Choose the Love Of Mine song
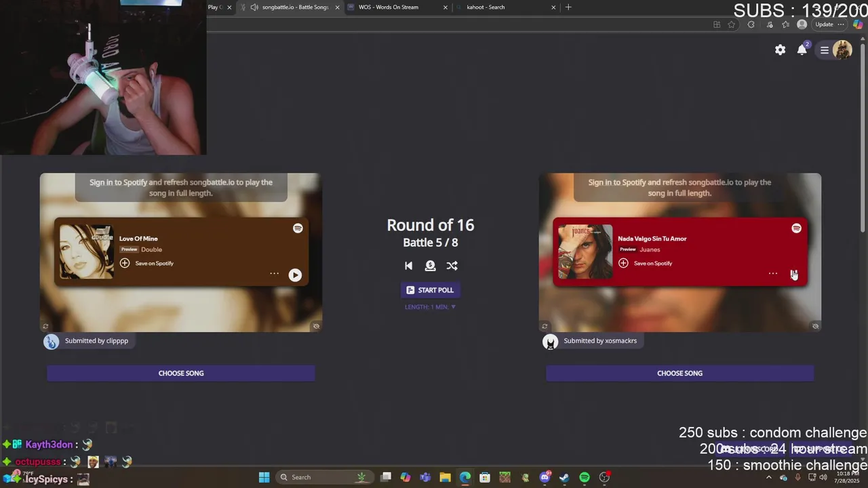Viewport: 868px width, 488px height. coord(181,373)
